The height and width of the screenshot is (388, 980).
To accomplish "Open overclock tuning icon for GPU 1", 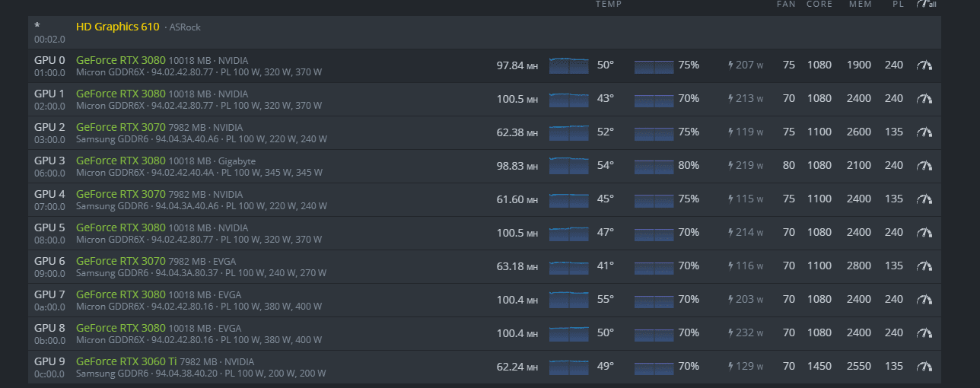I will pos(924,99).
